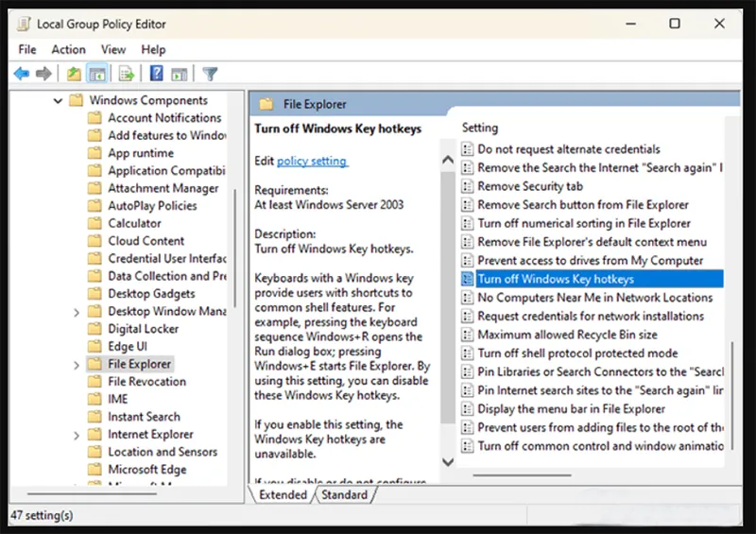756x534 pixels.
Task: Select Turn off numerical sorting in File Explorer
Action: (x=584, y=223)
